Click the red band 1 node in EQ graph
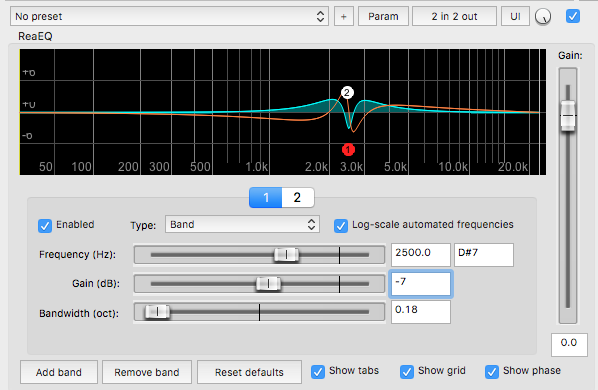Image resolution: width=598 pixels, height=390 pixels. coord(348,149)
